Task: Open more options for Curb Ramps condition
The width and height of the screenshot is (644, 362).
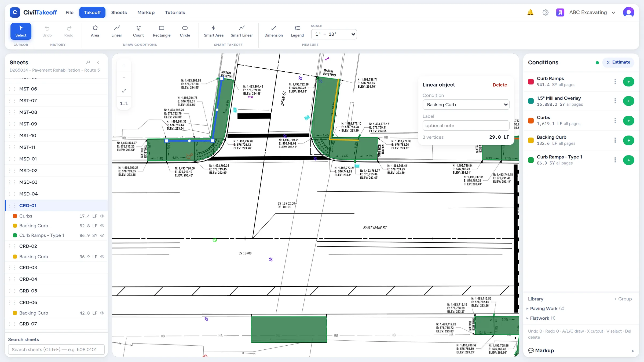Action: pyautogui.click(x=615, y=82)
